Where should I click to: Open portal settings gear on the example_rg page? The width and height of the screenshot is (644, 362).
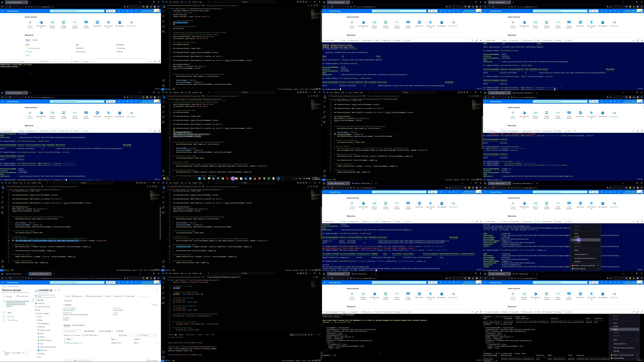click(x=128, y=283)
